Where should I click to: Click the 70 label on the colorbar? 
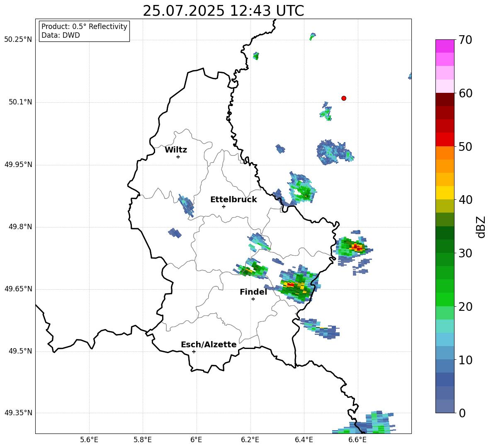click(x=465, y=40)
